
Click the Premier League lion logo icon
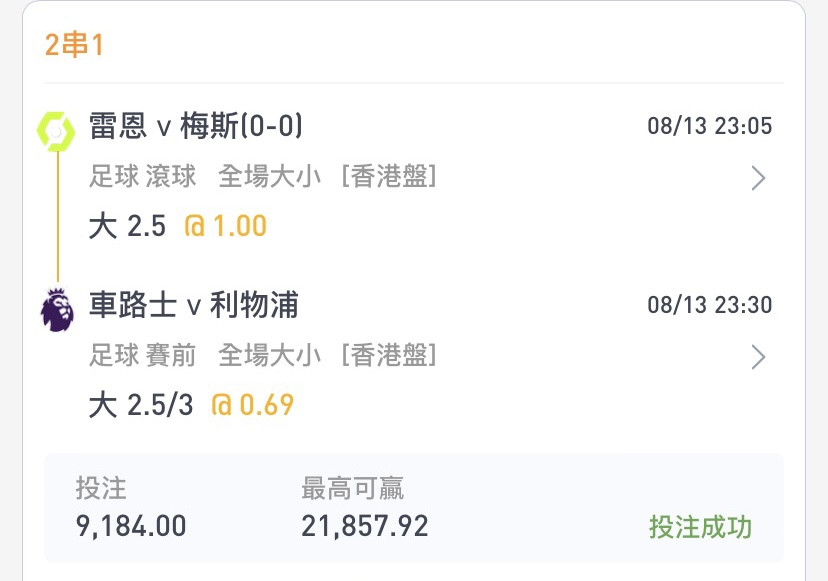[57, 310]
